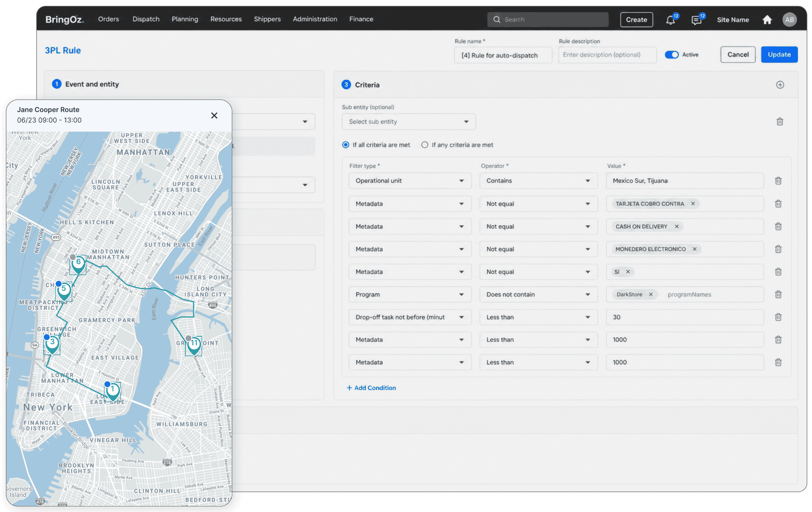Open the Select sub entity dropdown

(x=409, y=122)
